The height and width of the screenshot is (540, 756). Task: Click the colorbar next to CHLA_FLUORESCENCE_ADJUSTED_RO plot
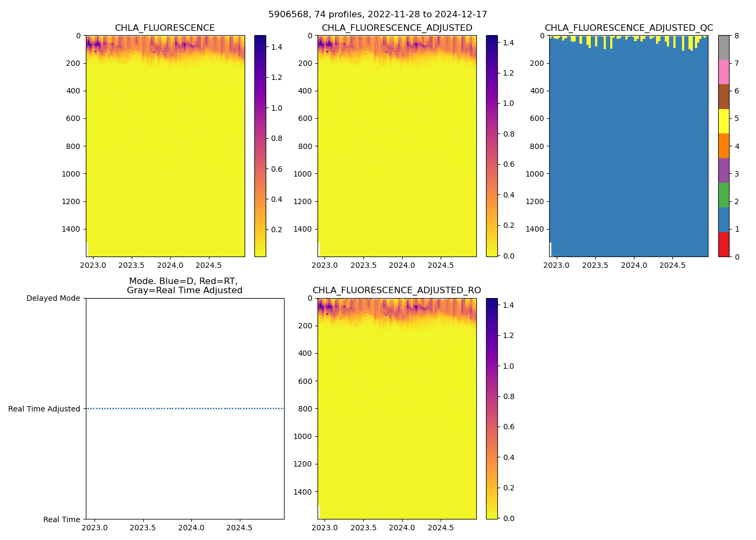point(491,409)
